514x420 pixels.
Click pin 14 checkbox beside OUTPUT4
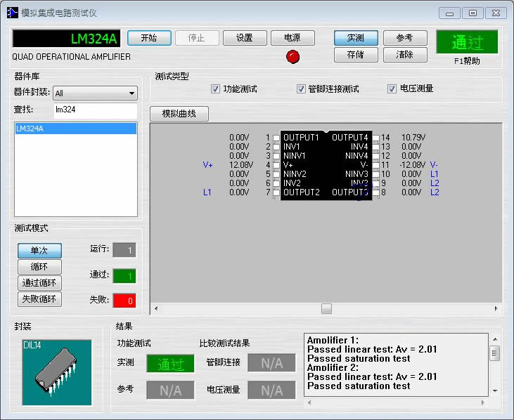click(x=375, y=138)
